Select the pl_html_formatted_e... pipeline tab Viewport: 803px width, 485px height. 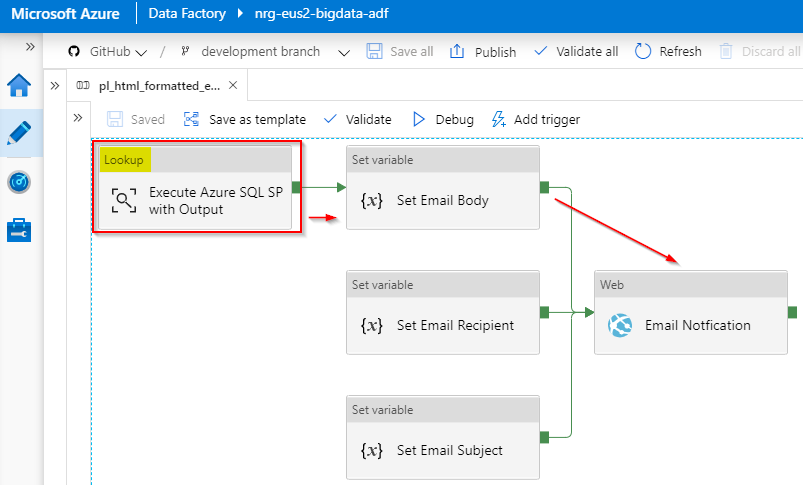pos(159,86)
